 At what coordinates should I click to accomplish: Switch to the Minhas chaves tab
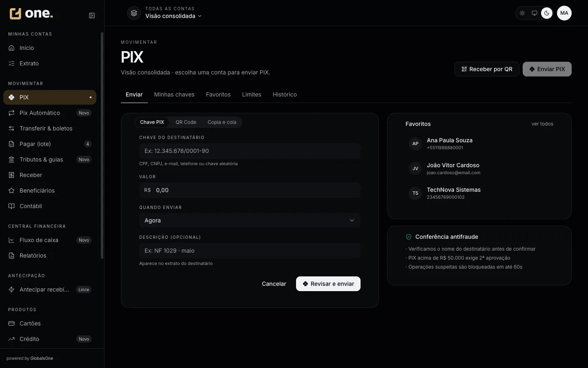click(174, 94)
